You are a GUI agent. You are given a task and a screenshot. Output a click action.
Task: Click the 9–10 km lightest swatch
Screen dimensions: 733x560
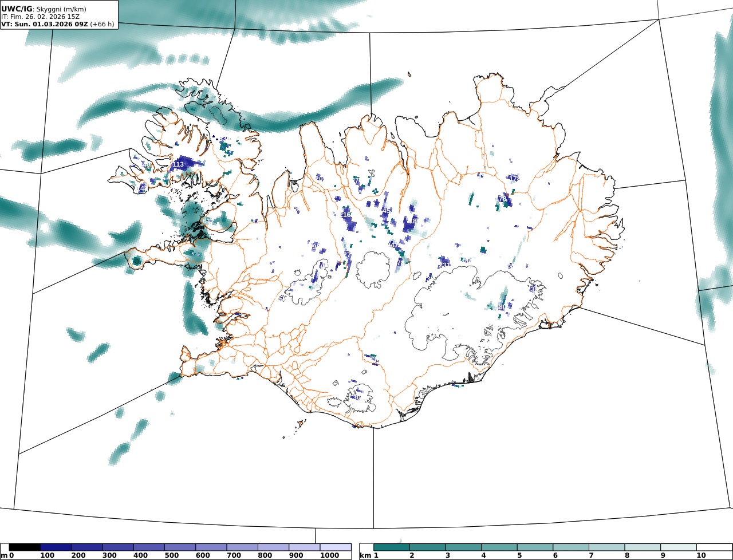pyautogui.click(x=679, y=547)
